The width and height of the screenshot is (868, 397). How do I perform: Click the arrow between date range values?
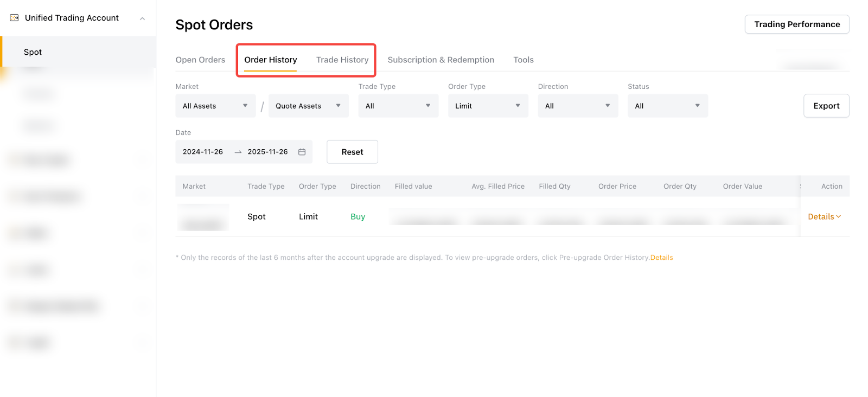coord(238,152)
